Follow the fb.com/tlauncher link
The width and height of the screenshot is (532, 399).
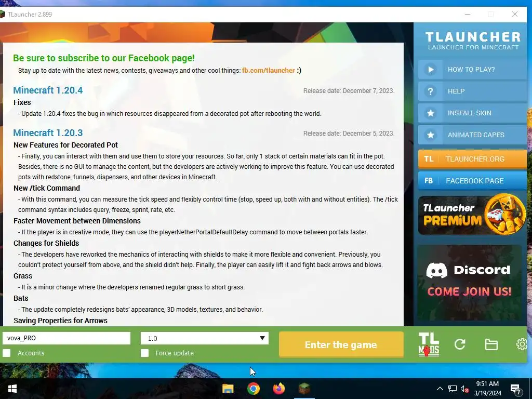click(269, 71)
